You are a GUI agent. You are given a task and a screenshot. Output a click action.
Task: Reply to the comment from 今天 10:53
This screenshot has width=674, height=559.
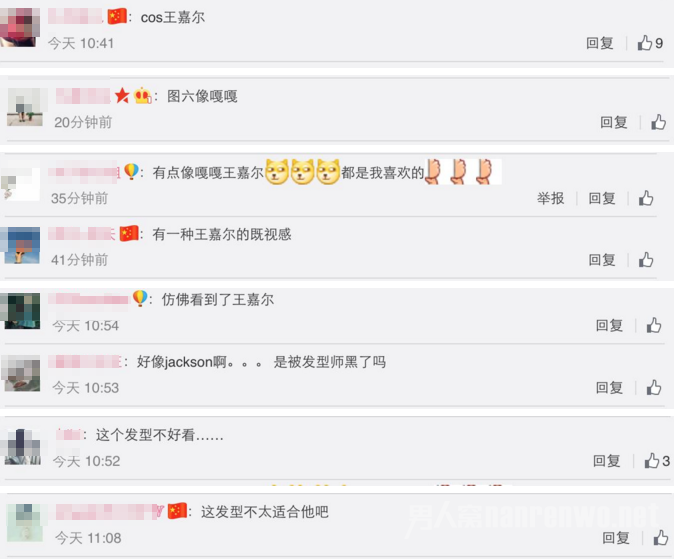click(609, 387)
